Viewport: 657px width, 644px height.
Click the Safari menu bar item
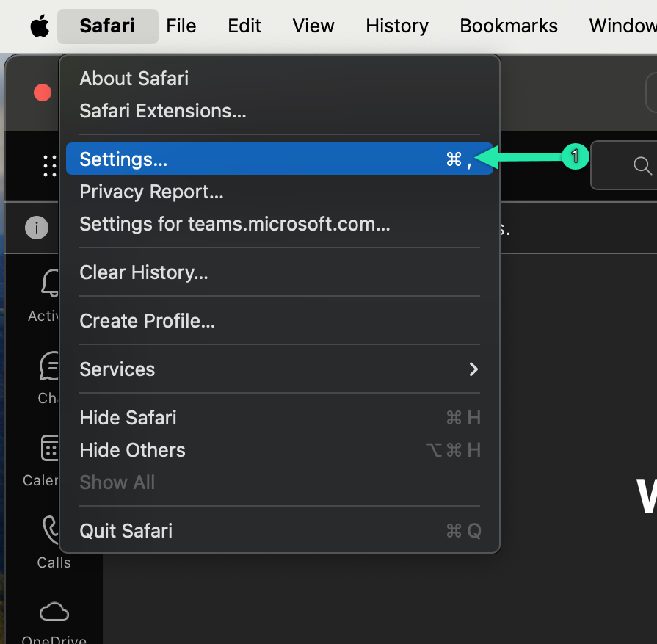coord(107,26)
